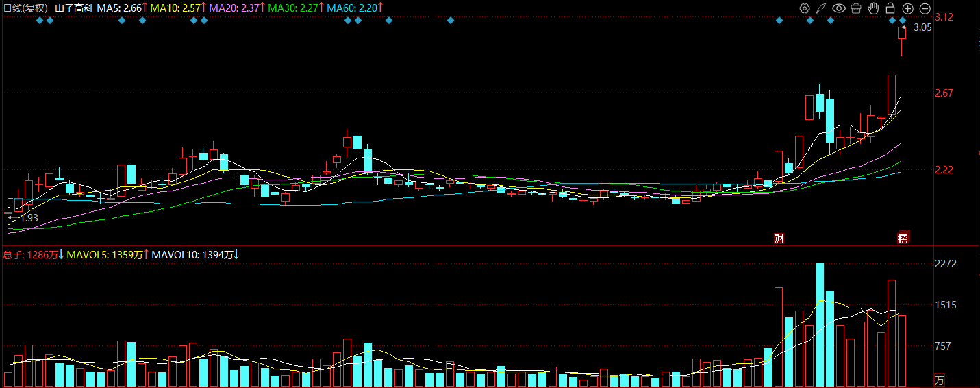
Task: Toggle the eye visibility icon
Action: click(838, 8)
